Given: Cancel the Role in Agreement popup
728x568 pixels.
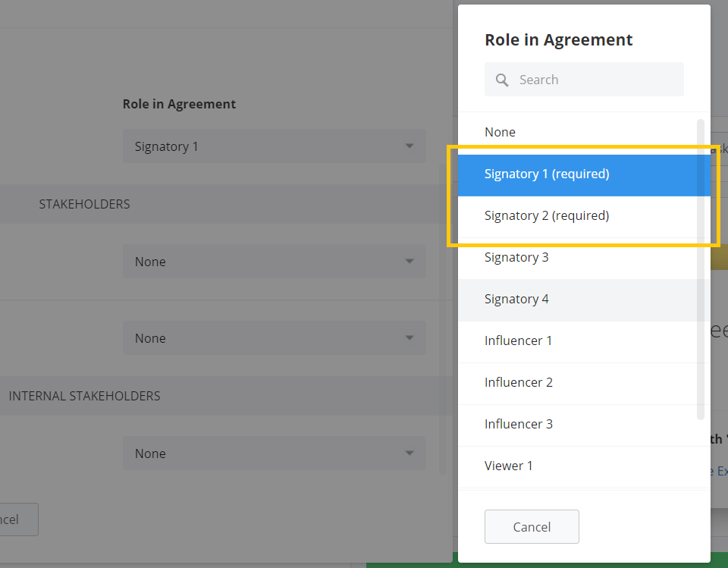Looking at the screenshot, I should click(532, 526).
